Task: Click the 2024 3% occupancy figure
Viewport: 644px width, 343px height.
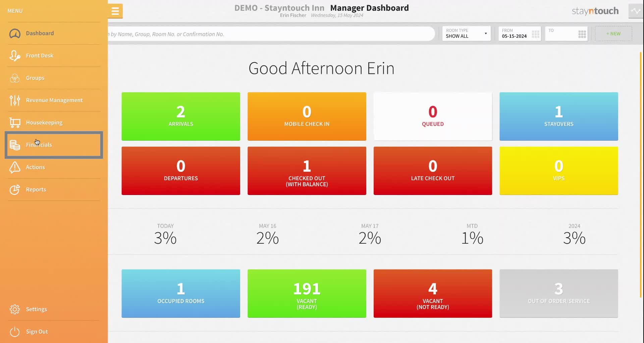Action: [575, 238]
